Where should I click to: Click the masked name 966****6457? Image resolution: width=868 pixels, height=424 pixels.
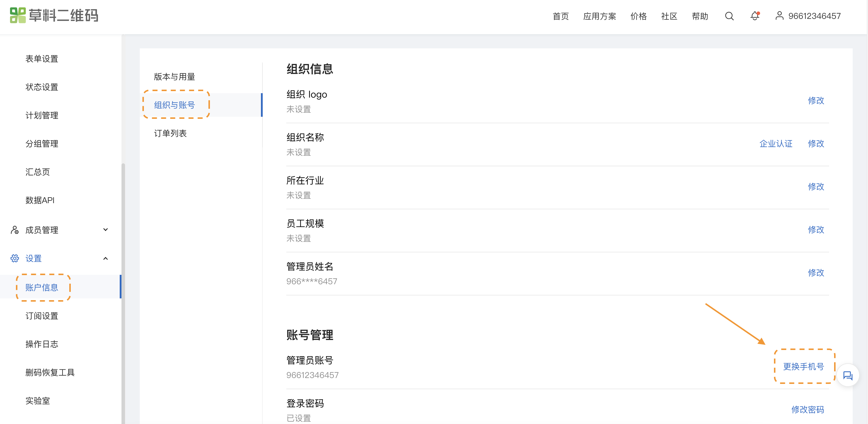coord(312,281)
